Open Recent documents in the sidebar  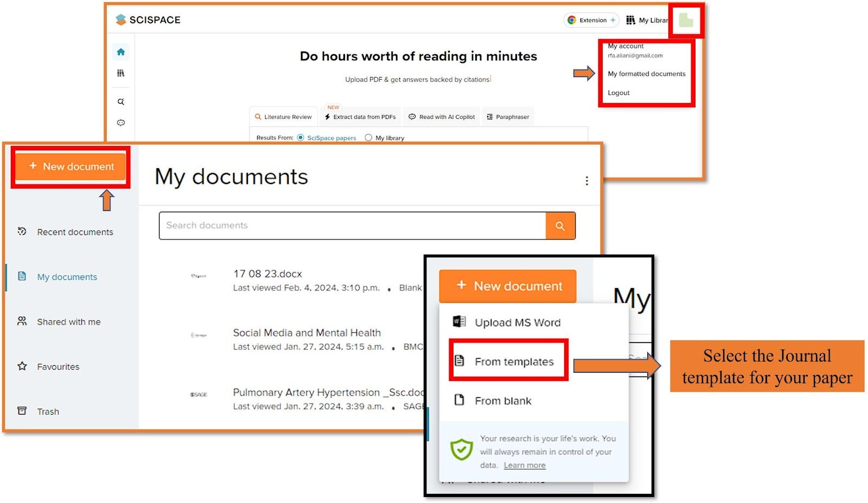point(75,232)
